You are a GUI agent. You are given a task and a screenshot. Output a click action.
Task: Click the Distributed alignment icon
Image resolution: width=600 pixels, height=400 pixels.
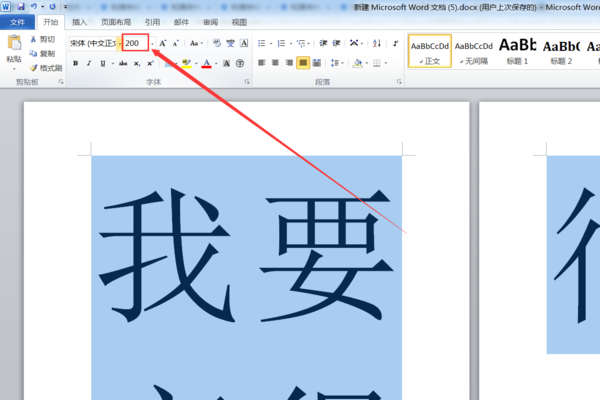click(x=317, y=62)
